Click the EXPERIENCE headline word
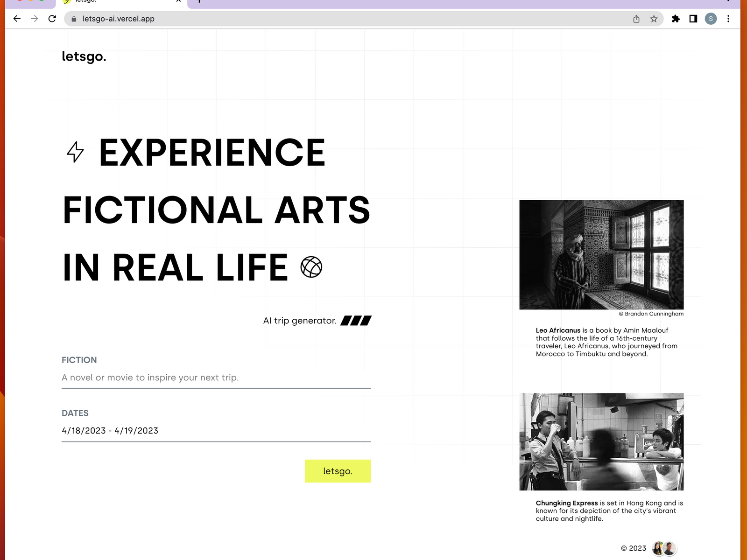Image resolution: width=747 pixels, height=560 pixels. click(212, 153)
